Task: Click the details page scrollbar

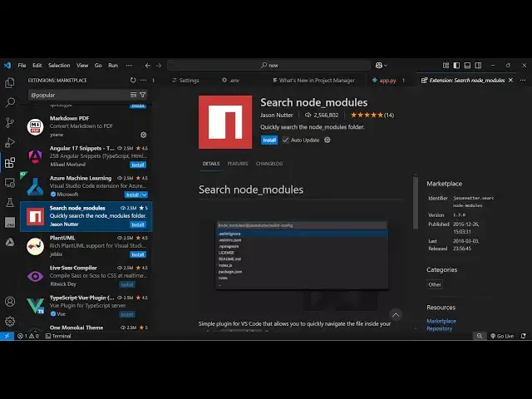Action: (x=416, y=202)
